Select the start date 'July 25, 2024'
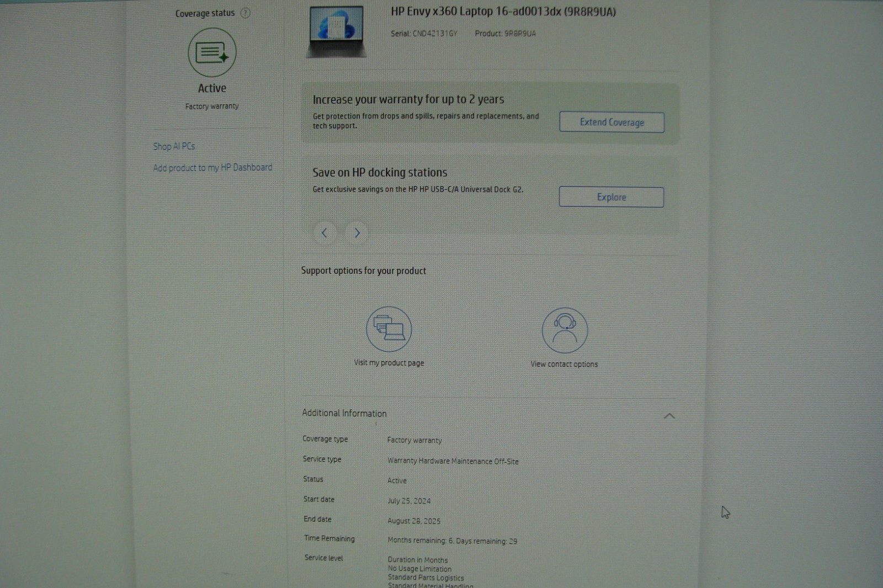 tap(409, 501)
